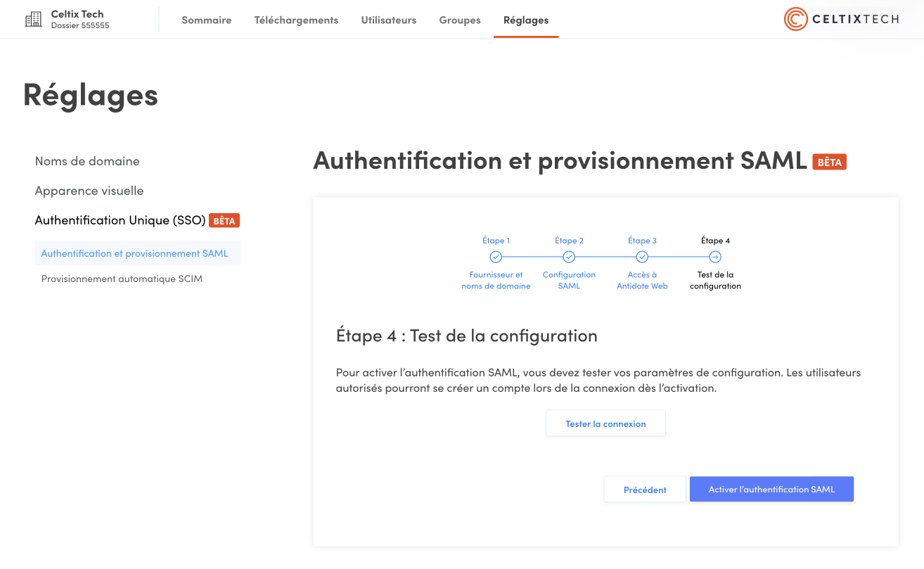Select the Étape 3 checkmark circle
The height and width of the screenshot is (569, 924).
click(x=643, y=257)
